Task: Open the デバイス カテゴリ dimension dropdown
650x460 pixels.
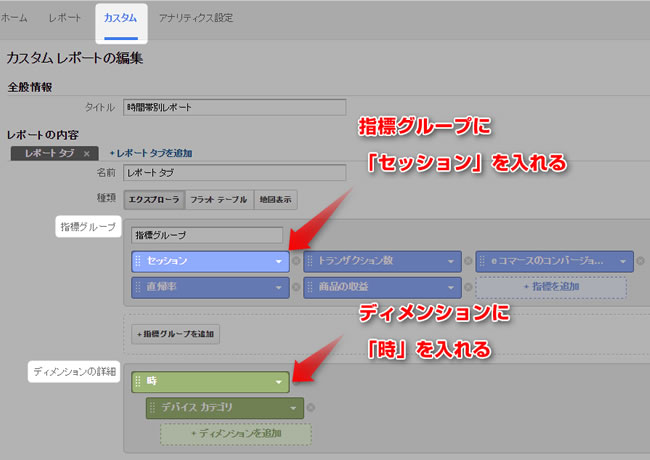Action: [x=292, y=408]
